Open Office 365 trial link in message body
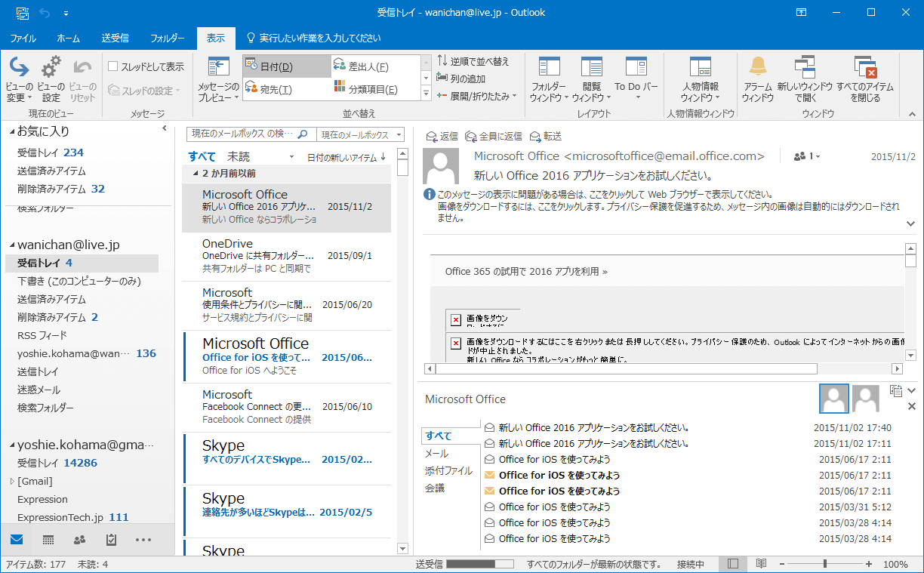Screen dimensions: 924x573 526,271
